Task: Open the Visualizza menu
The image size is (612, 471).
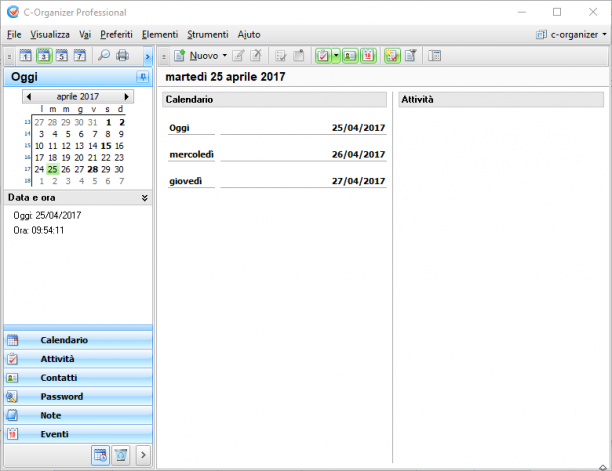Action: tap(50, 34)
